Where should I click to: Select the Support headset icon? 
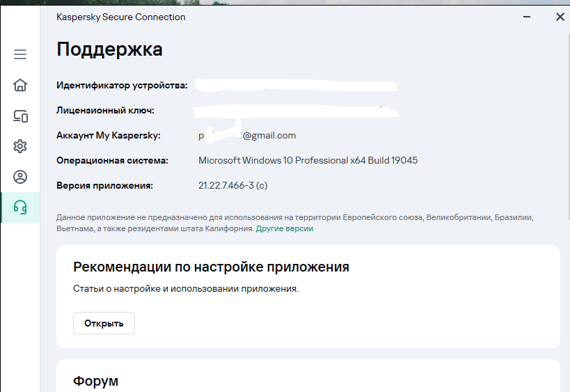(x=20, y=207)
